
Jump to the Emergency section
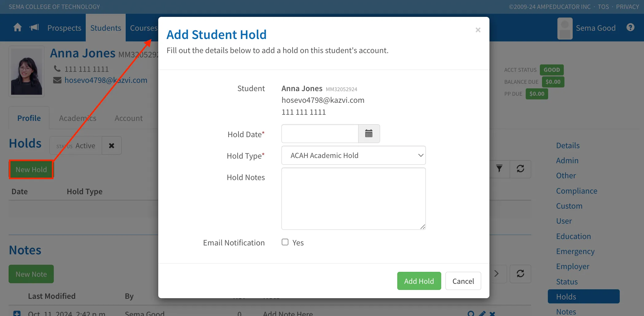pos(575,251)
